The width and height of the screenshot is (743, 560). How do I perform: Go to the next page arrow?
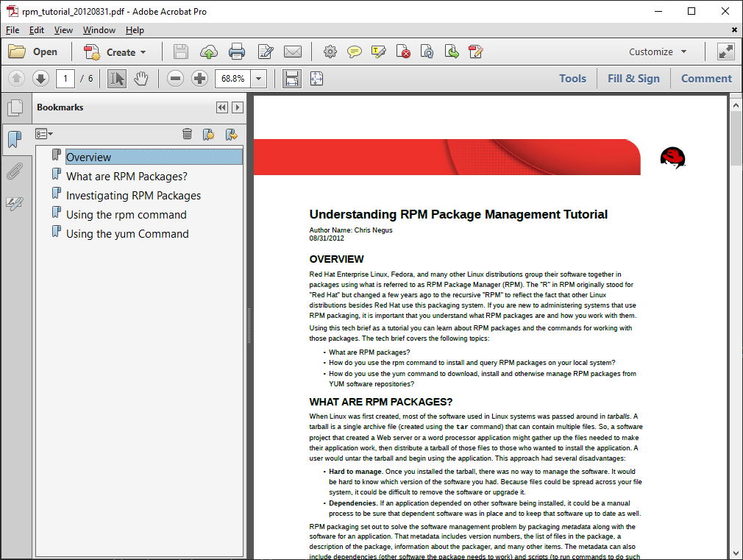tap(40, 78)
